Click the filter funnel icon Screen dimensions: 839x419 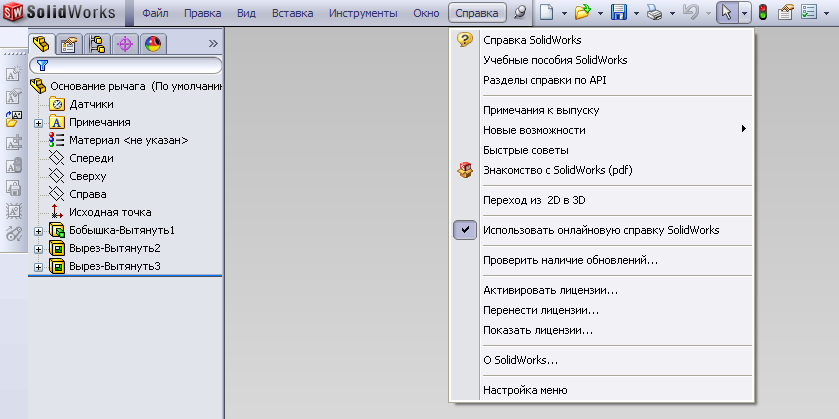point(42,65)
